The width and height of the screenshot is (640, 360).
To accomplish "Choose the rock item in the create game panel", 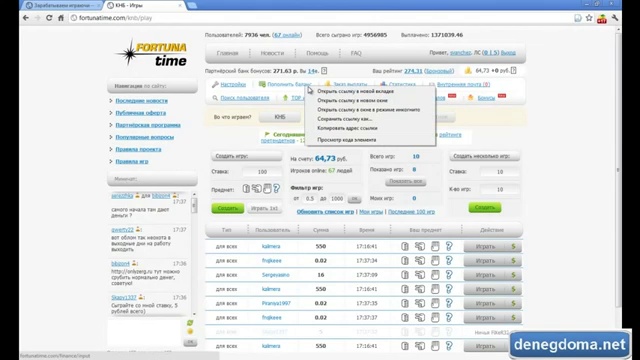I will [246, 189].
